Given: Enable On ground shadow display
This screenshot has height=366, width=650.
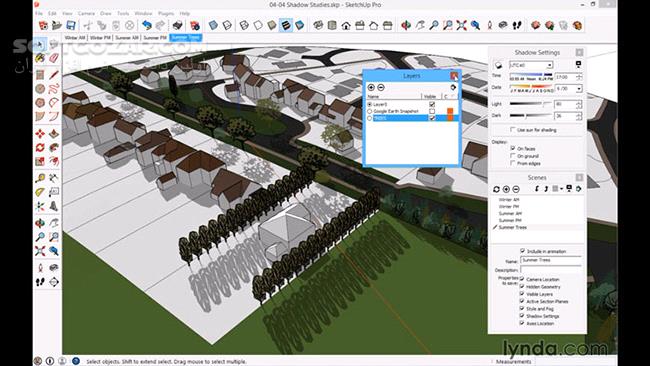Looking at the screenshot, I should (x=513, y=156).
